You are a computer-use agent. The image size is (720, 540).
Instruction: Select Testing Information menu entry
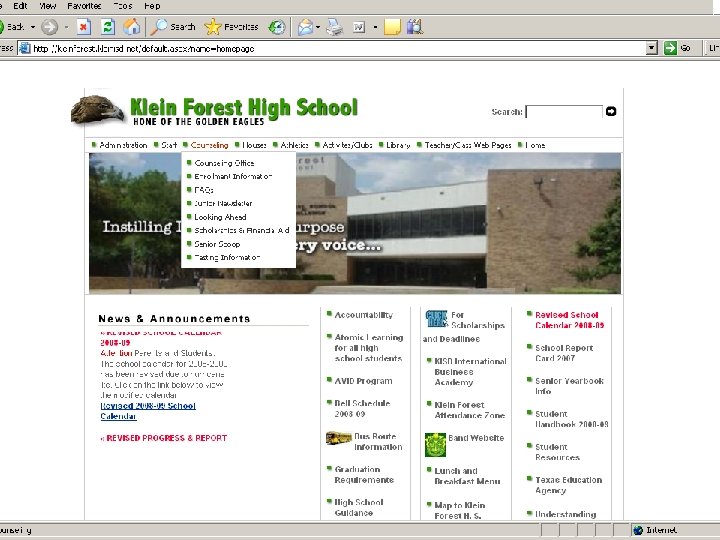227,258
